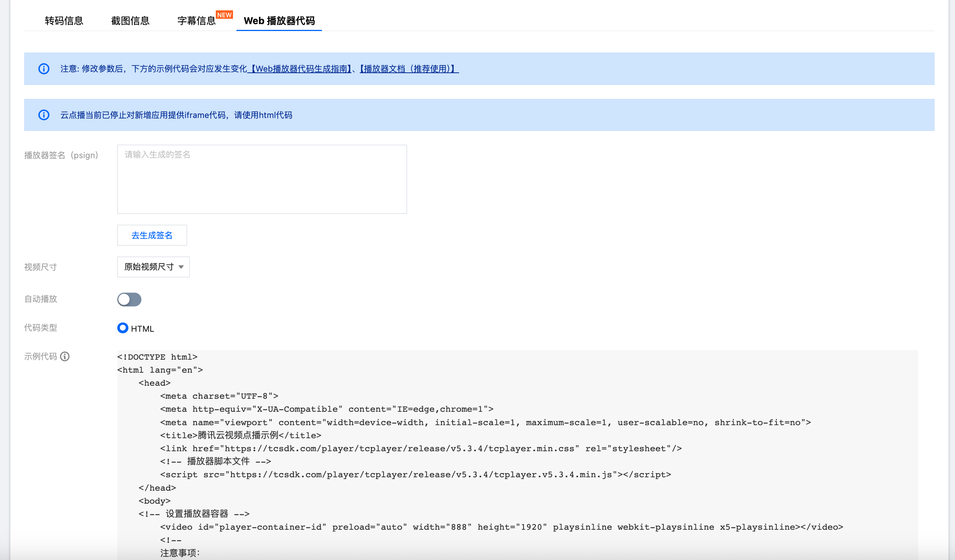
Task: Click the info icon in the top notice banner
Action: (44, 69)
